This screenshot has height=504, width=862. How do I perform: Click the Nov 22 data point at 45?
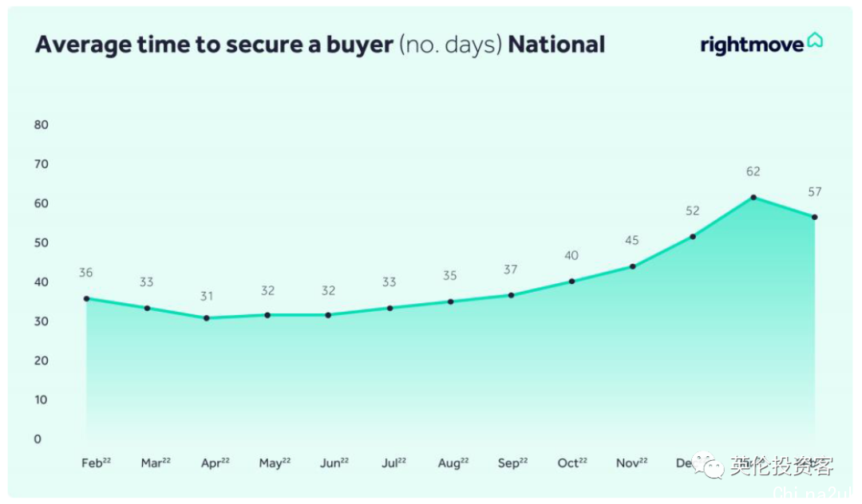(633, 266)
